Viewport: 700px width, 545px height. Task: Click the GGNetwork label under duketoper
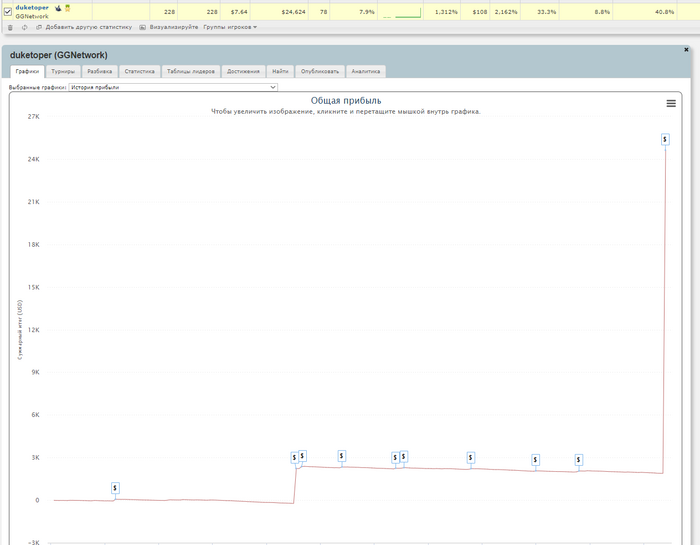pyautogui.click(x=32, y=17)
